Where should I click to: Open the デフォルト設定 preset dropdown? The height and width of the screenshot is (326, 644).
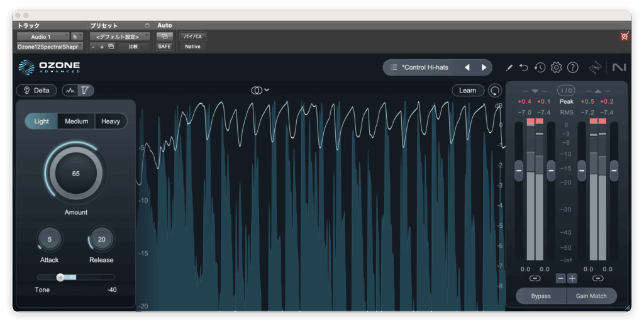pos(119,37)
